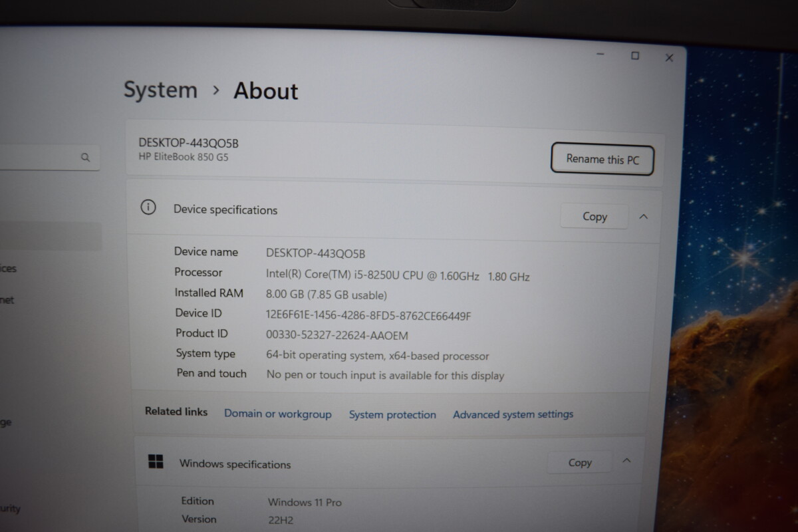
Task: Collapse the Windows specifications section
Action: point(626,460)
